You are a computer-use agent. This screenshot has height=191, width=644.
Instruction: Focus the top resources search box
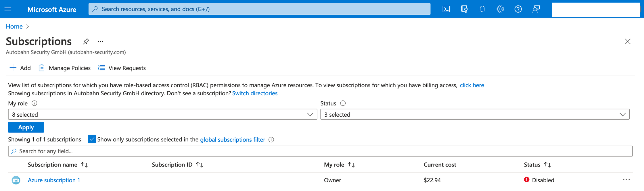259,9
